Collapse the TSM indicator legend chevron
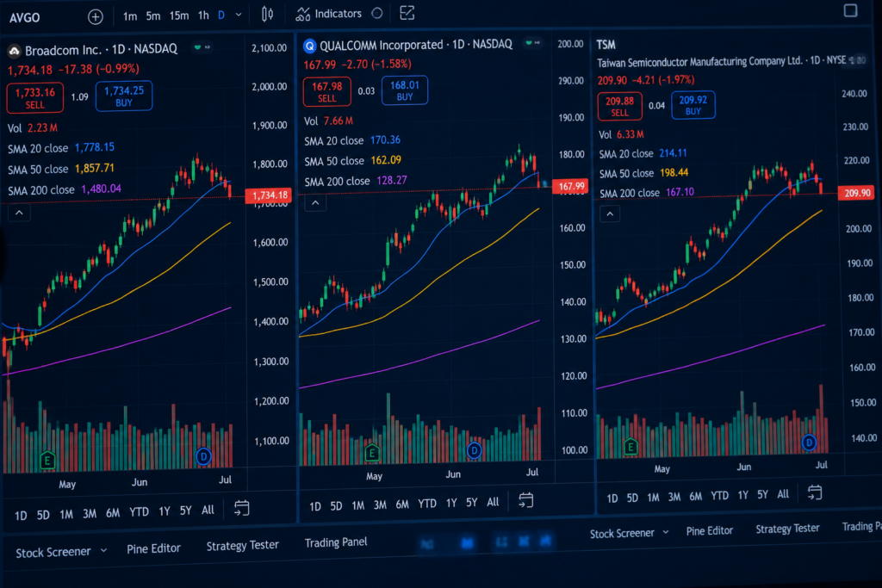Screen dimensions: 882x588 click(610, 214)
